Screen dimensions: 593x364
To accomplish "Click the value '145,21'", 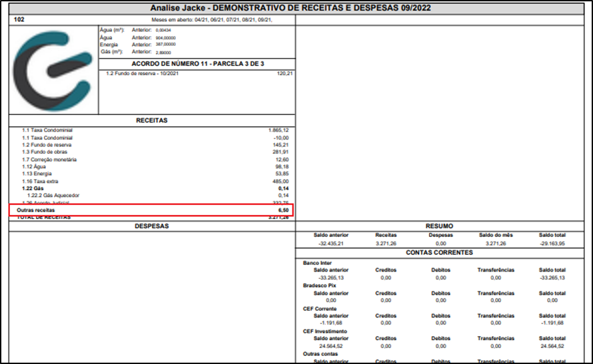I will [282, 145].
